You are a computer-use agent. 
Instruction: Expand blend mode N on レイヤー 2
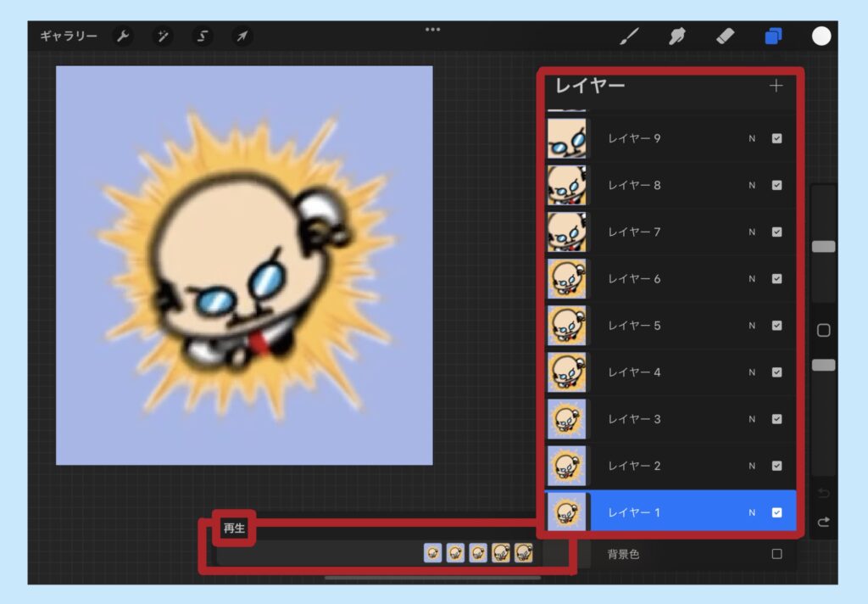pyautogui.click(x=752, y=466)
